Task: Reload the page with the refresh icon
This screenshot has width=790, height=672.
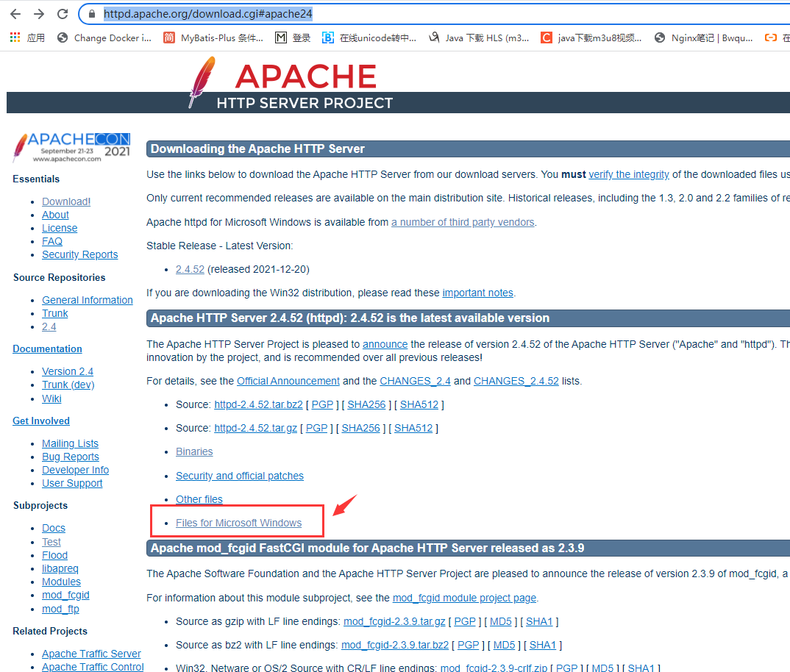Action: coord(63,14)
